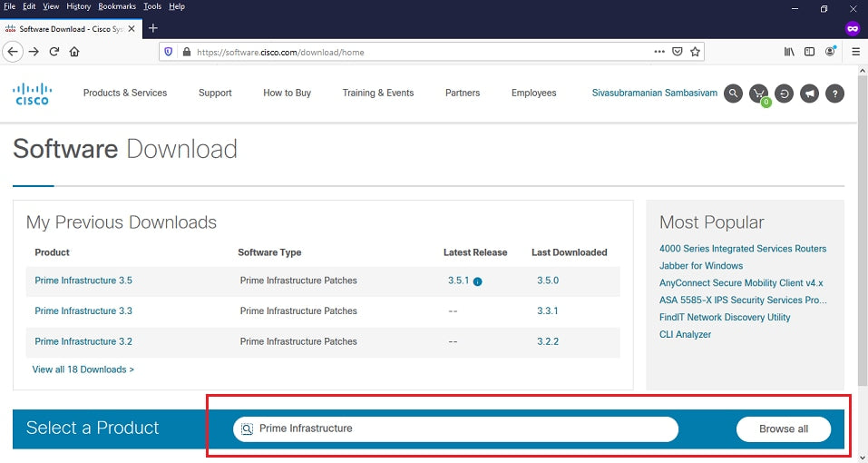Open page actions three-dot menu
This screenshot has height=463, width=868.
tap(659, 52)
